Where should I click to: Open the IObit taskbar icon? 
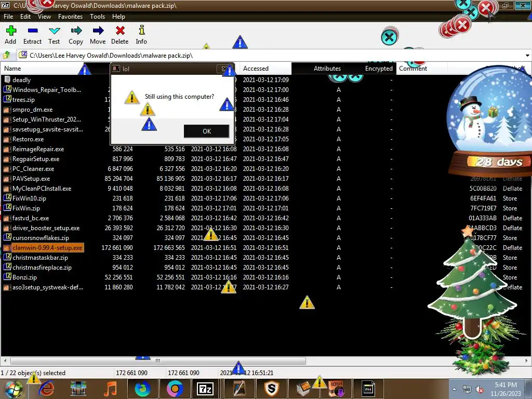pos(337,389)
